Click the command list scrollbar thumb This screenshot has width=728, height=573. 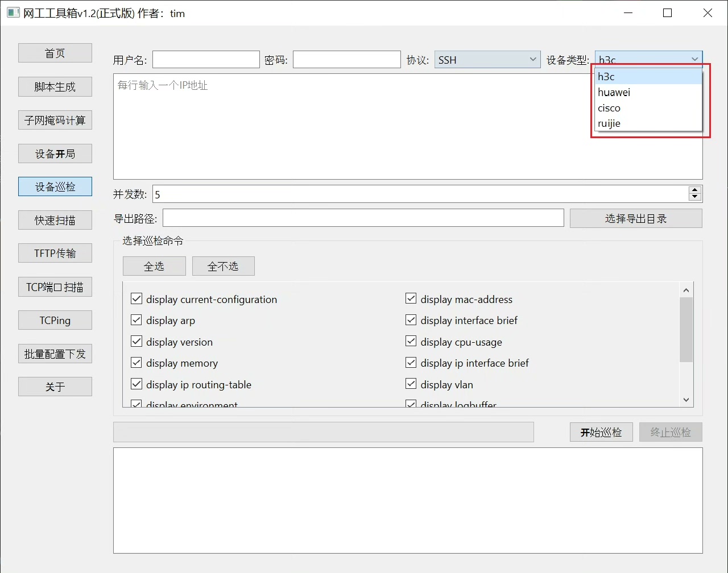[x=686, y=330]
